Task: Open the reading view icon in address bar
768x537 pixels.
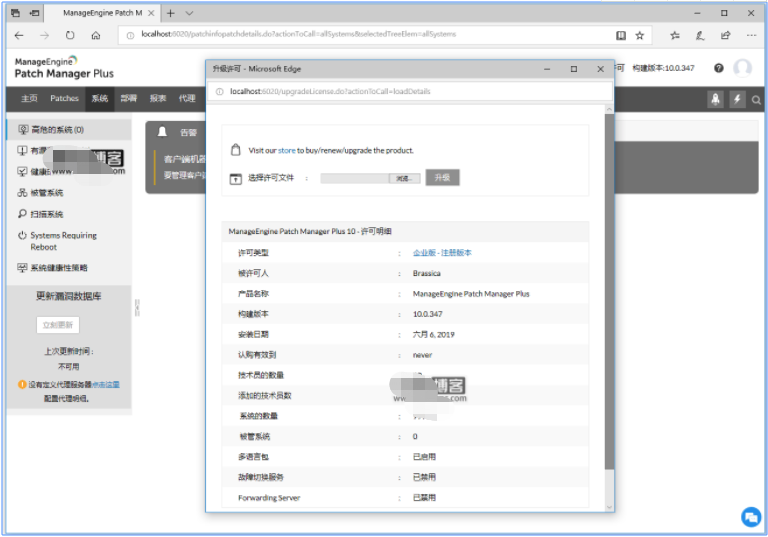Action: (621, 35)
